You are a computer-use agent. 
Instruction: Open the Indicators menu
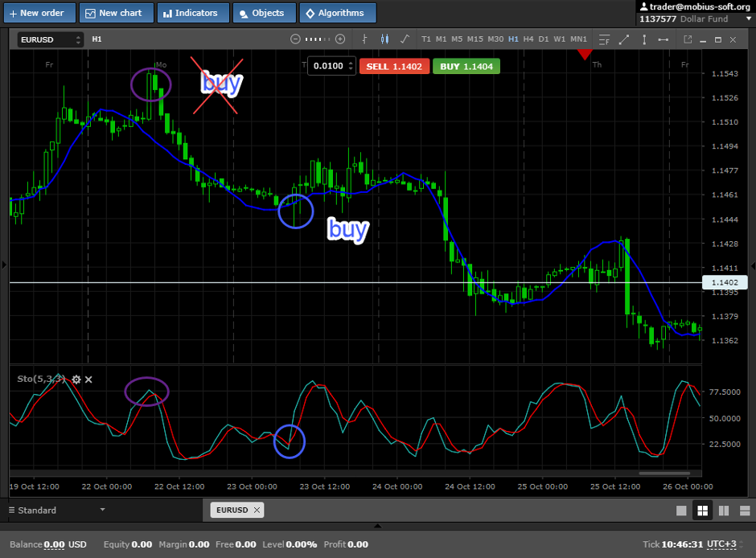pyautogui.click(x=193, y=13)
